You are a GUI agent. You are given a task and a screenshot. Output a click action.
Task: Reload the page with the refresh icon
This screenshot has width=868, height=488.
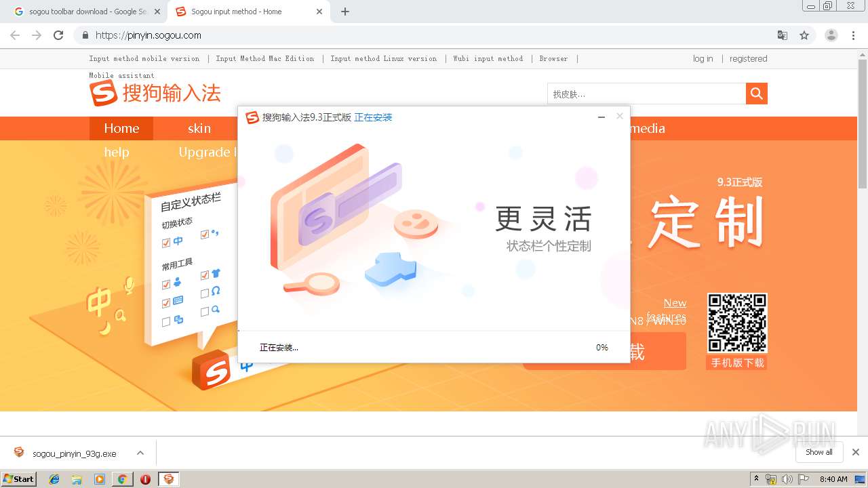click(58, 35)
